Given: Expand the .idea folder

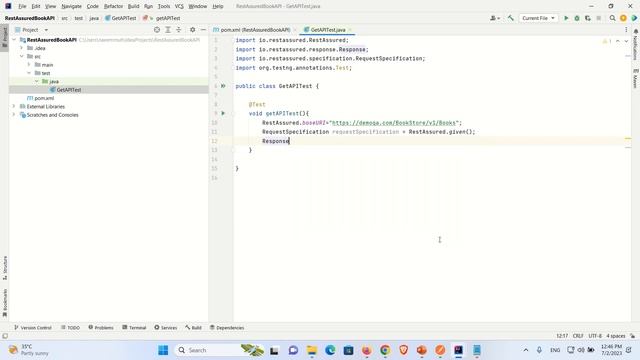Looking at the screenshot, I should 22,48.
